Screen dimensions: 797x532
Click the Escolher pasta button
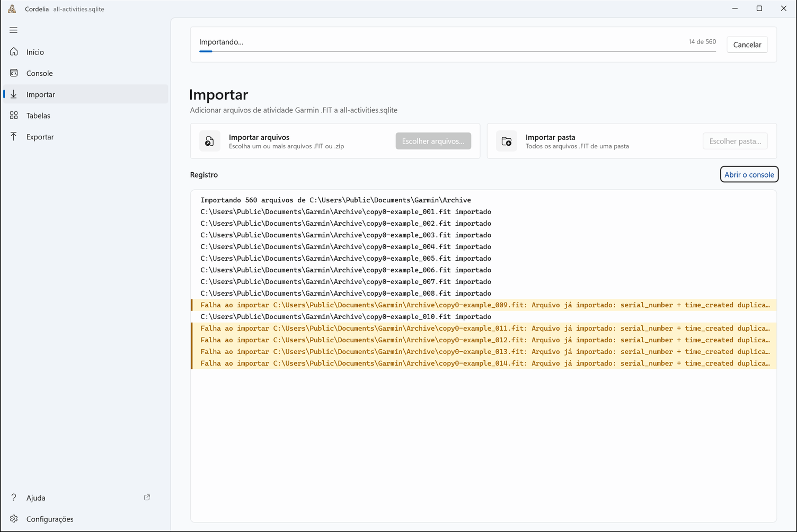click(735, 141)
